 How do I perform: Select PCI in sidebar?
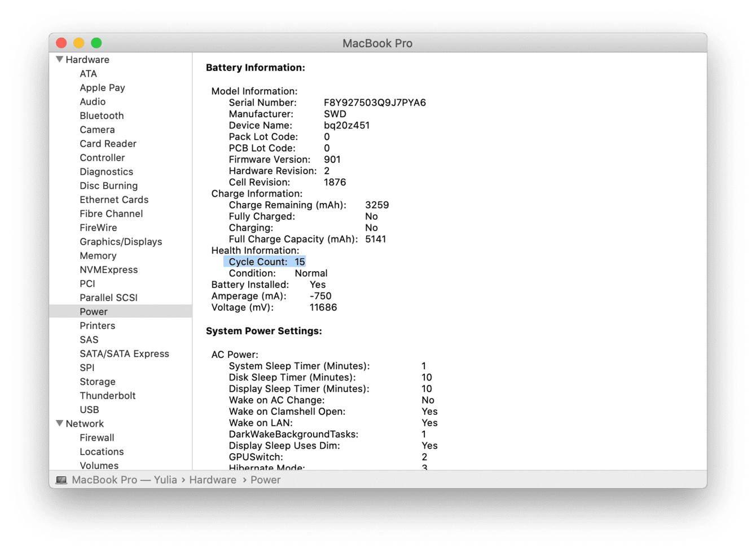(x=87, y=284)
